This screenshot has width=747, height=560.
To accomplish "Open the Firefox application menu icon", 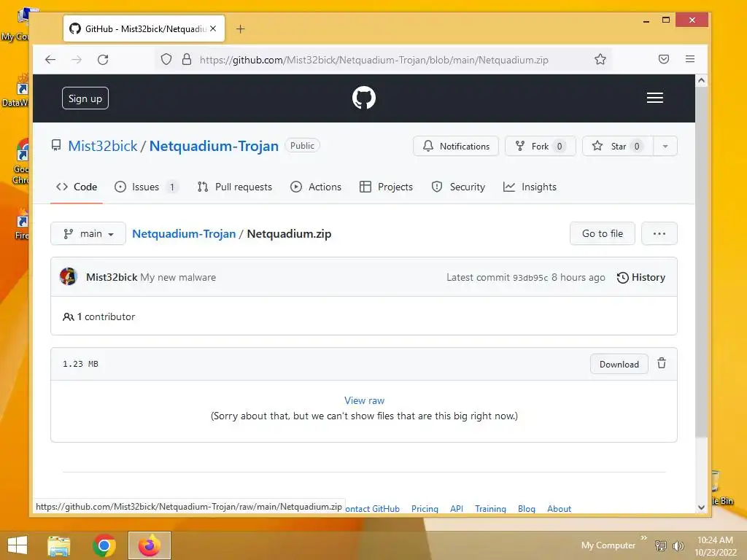I will tap(690, 59).
